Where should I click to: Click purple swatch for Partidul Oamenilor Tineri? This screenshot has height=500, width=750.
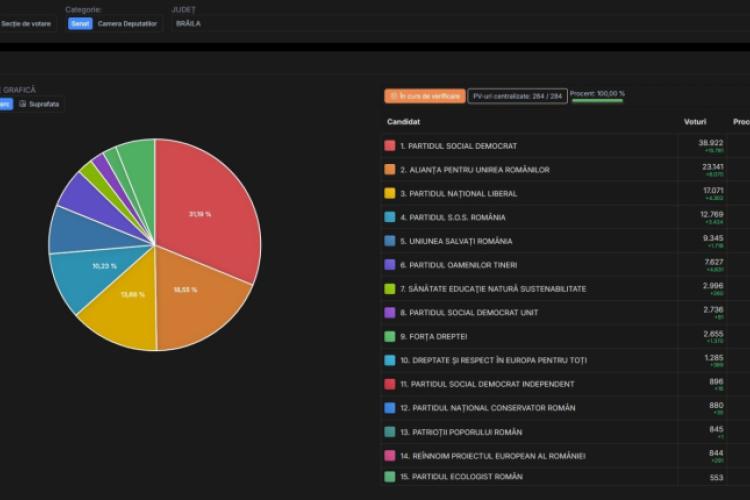click(390, 265)
